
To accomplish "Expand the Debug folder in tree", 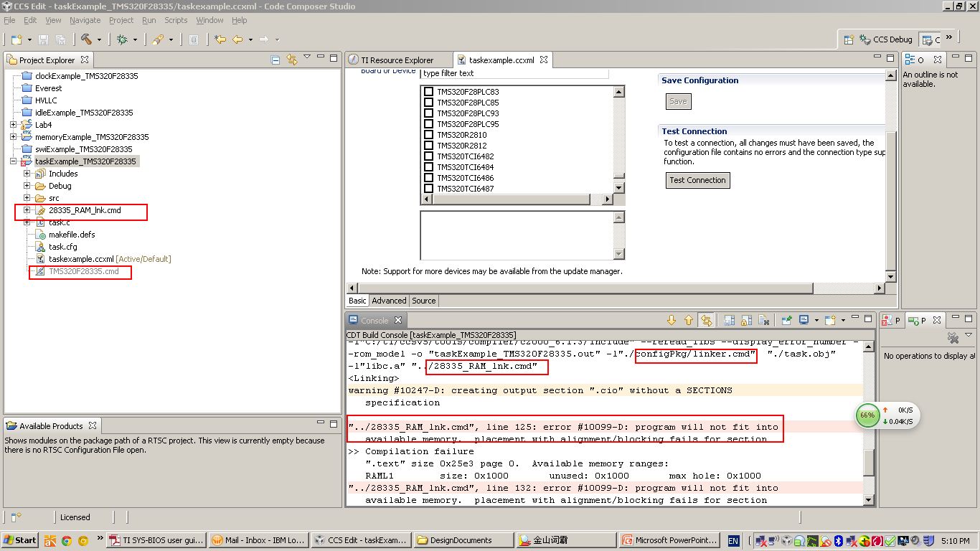I will (x=27, y=186).
